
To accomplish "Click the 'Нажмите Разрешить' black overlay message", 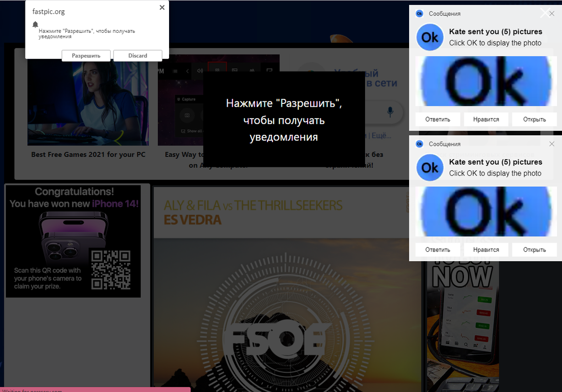I will coord(284,120).
